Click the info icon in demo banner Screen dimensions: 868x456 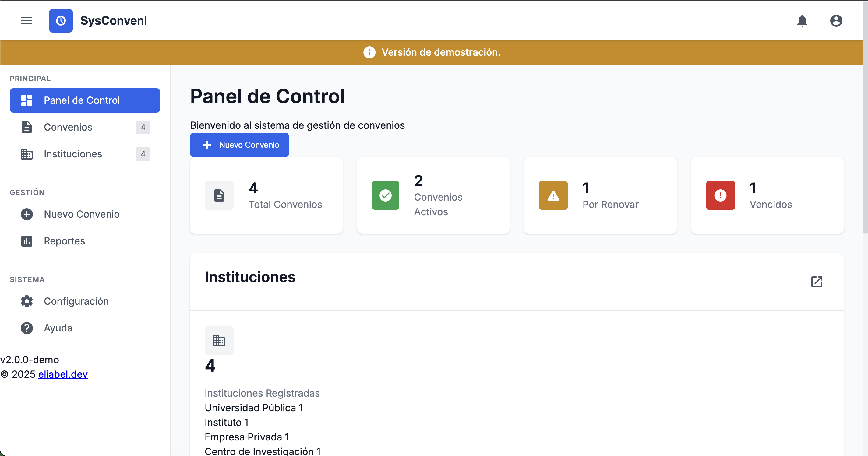point(369,52)
